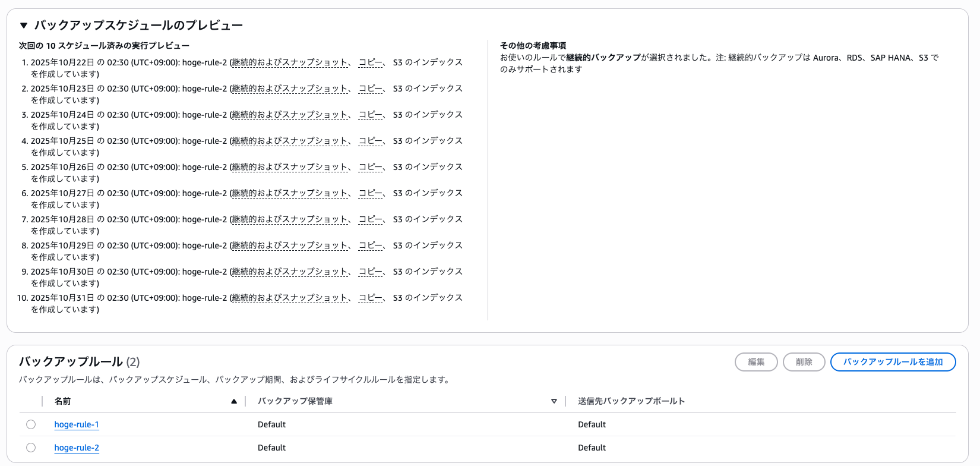Click the 編集 button
The width and height of the screenshot is (980, 466).
[x=756, y=362]
